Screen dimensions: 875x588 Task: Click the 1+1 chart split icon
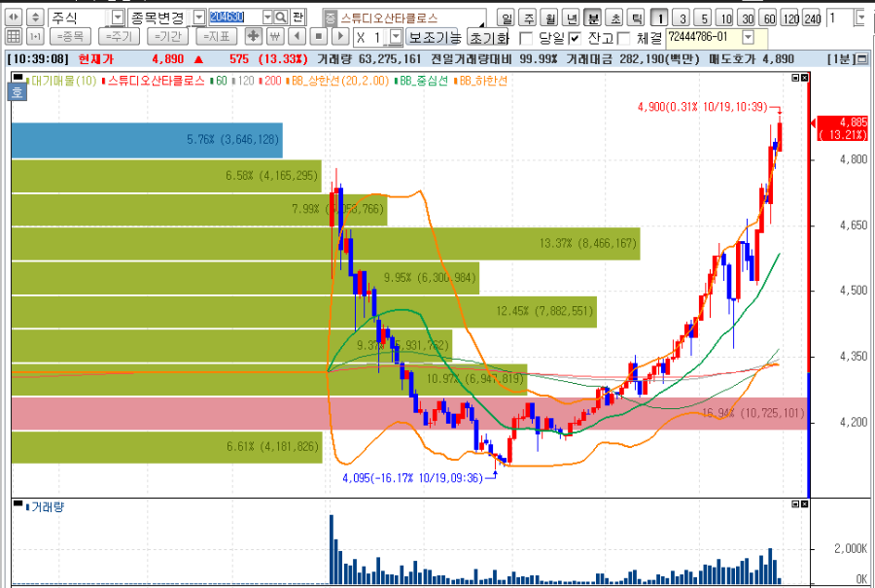tap(35, 37)
